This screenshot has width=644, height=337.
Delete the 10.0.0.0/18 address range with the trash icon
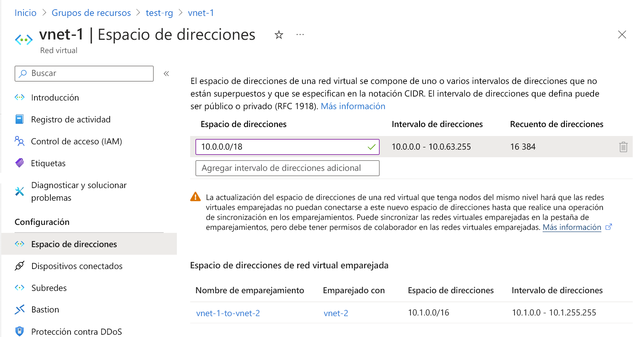coord(623,147)
